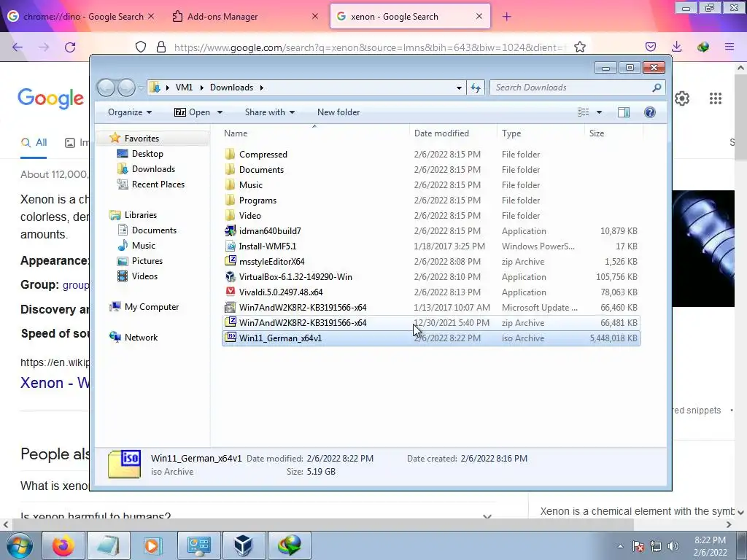The image size is (747, 560).
Task: Toggle the Explorer preview pane icon
Action: coord(623,112)
